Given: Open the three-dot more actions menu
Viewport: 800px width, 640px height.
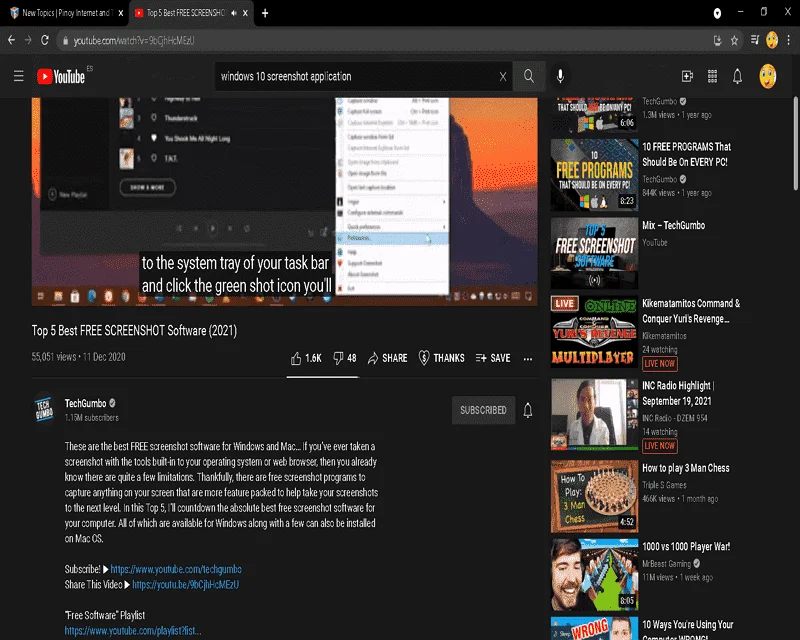Looking at the screenshot, I should pyautogui.click(x=528, y=359).
